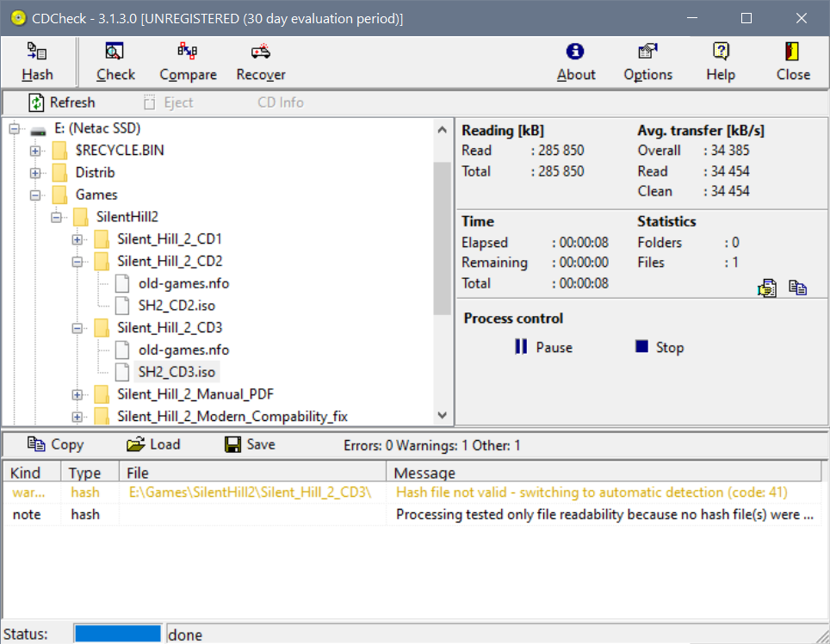Minimize the CDCheck window
The image size is (830, 644).
pyautogui.click(x=692, y=18)
